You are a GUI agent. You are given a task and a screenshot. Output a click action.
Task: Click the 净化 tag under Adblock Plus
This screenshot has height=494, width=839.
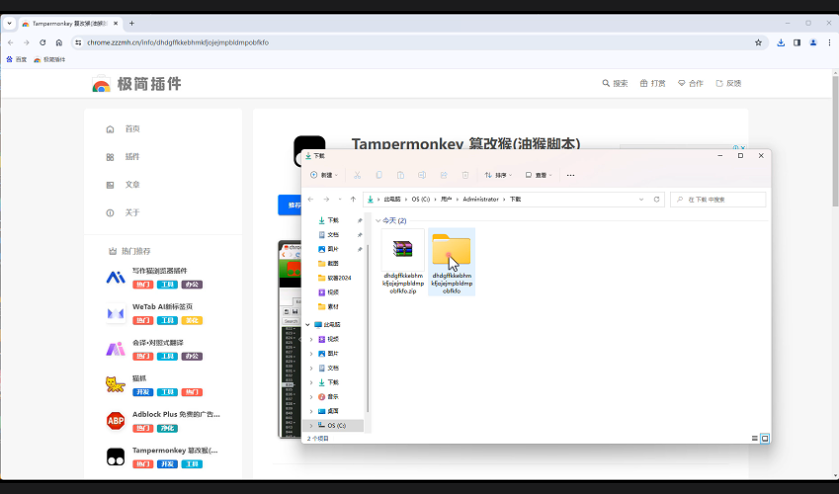pos(167,428)
